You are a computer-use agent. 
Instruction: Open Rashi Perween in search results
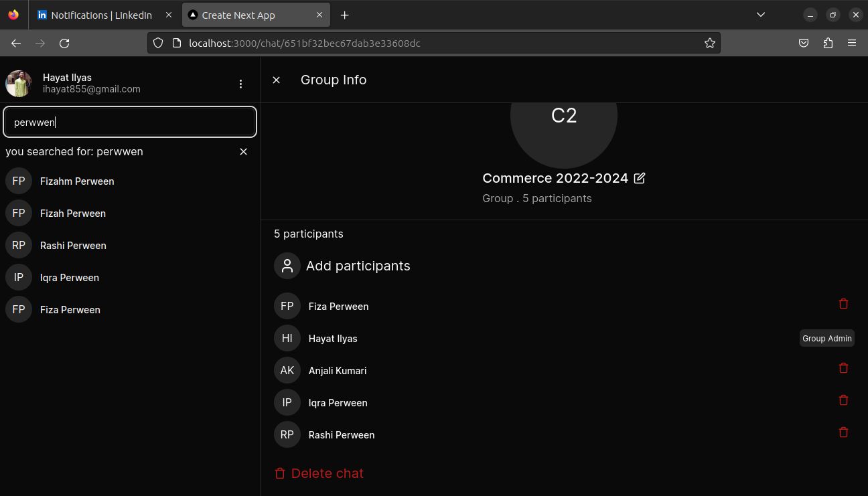click(x=72, y=246)
